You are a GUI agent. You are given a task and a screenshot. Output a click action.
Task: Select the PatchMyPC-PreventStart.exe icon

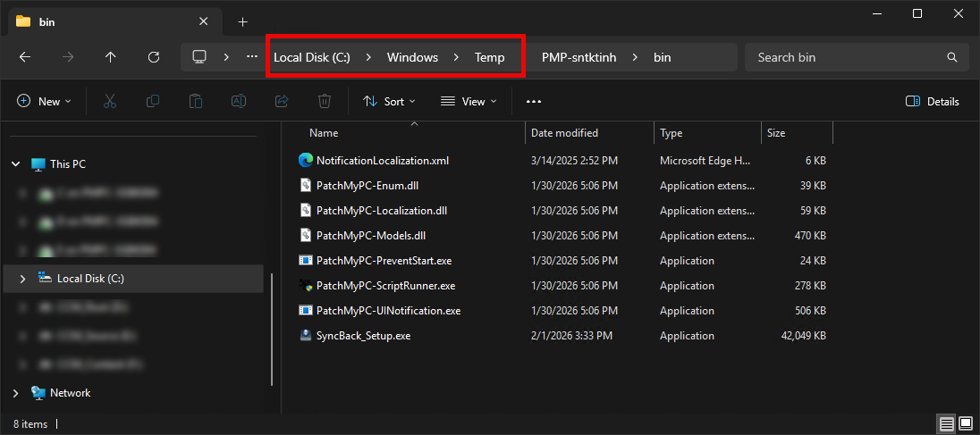[x=306, y=260]
